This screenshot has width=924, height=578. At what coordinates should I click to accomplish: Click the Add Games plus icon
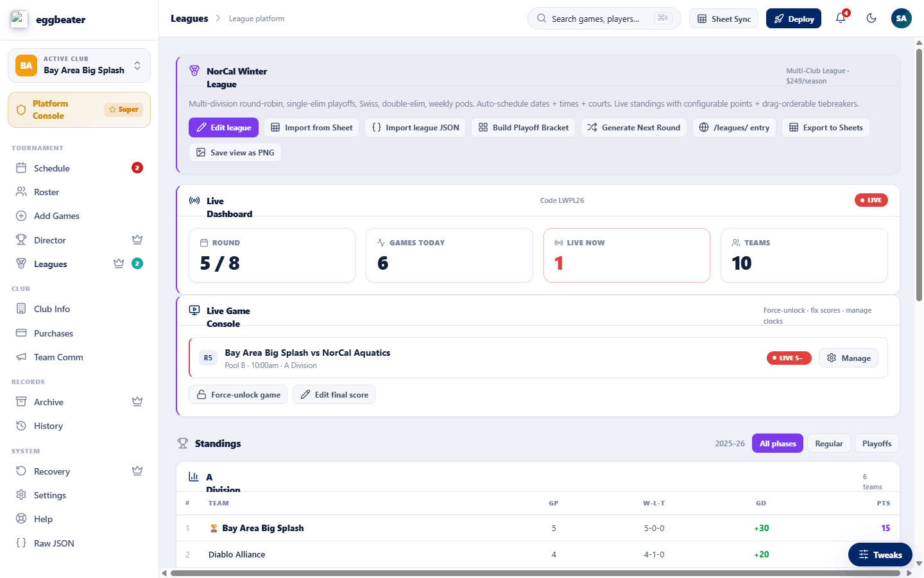[x=21, y=216]
